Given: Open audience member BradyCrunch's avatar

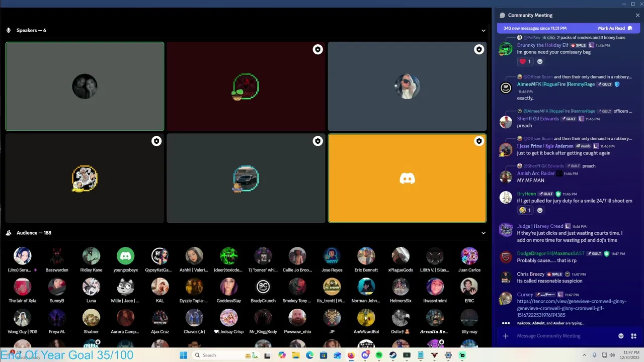Looking at the screenshot, I should (263, 287).
